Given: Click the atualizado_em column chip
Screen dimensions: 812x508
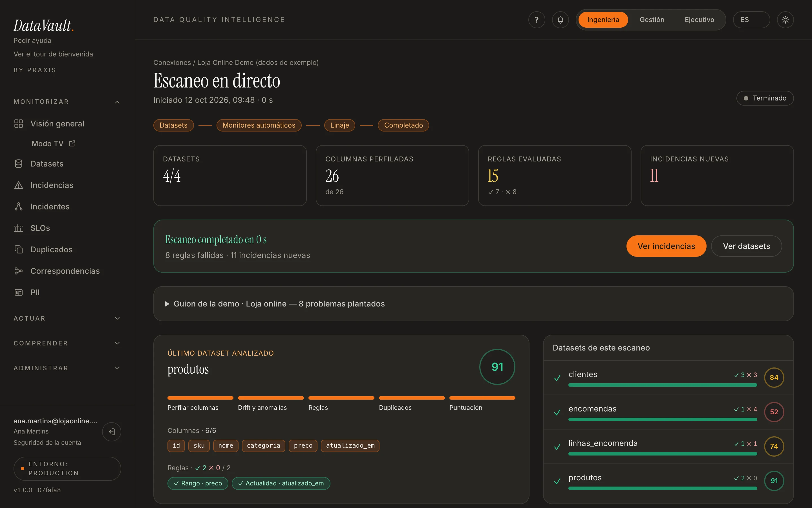Looking at the screenshot, I should pos(350,446).
